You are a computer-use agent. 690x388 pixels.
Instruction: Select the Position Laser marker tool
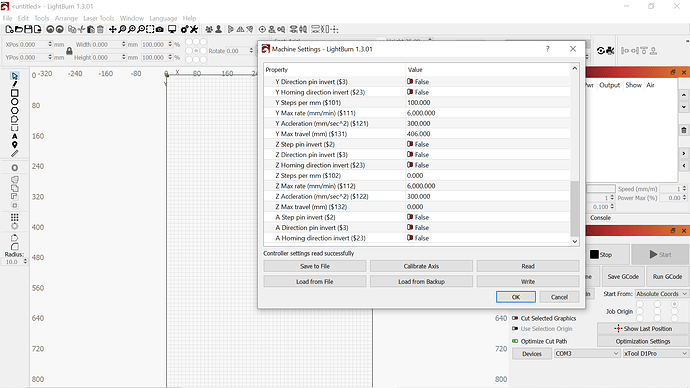[15, 145]
